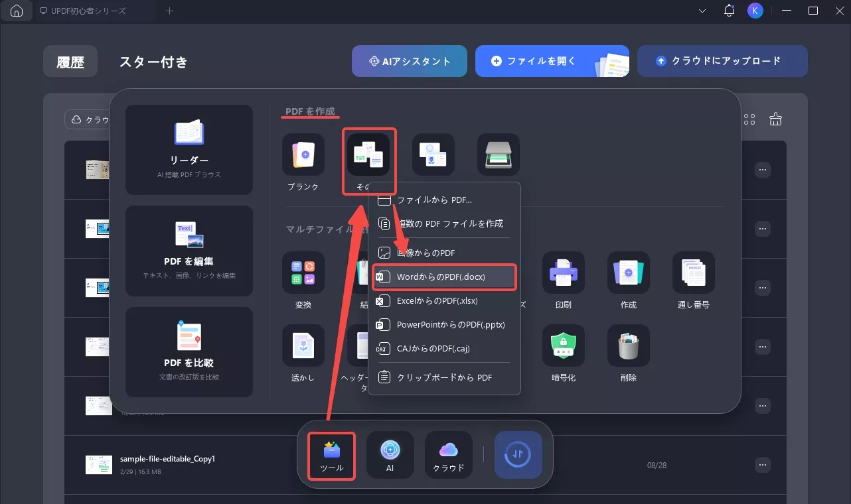
Task: Select the 変換 (Convert) tool icon
Action: tap(303, 273)
